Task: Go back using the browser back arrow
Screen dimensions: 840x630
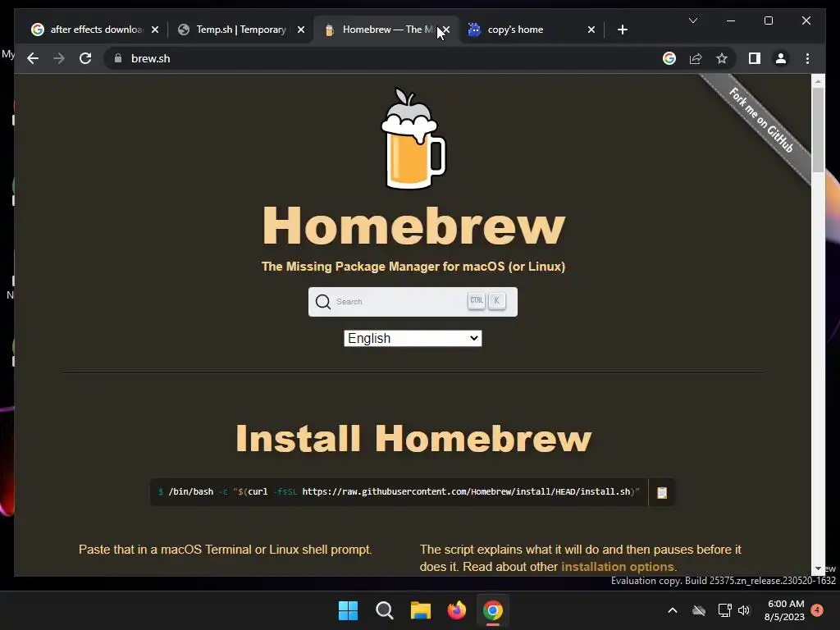Action: (33, 58)
